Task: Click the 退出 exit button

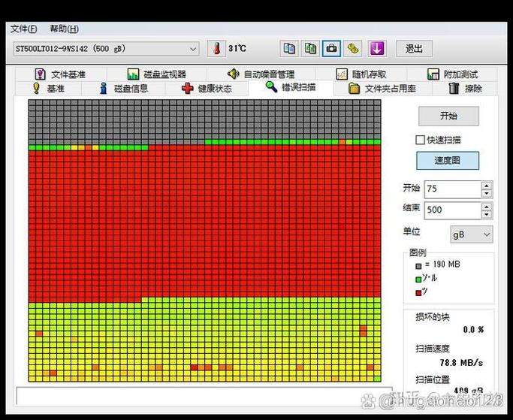Action: tap(414, 49)
